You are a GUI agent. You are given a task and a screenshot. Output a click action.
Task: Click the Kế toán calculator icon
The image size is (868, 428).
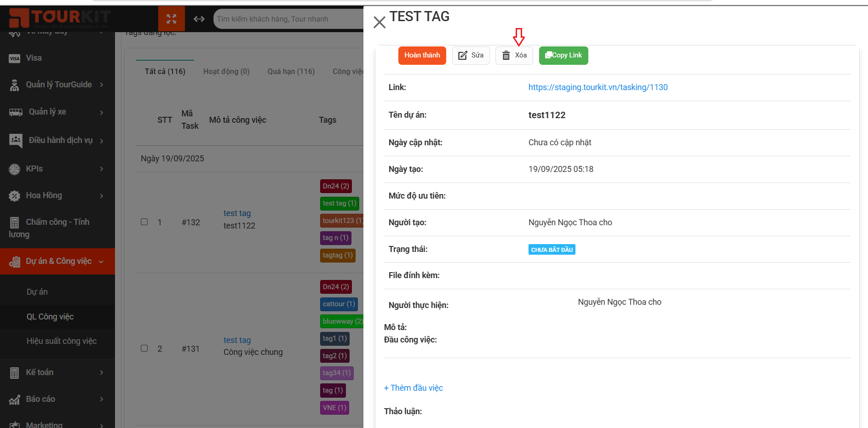15,373
